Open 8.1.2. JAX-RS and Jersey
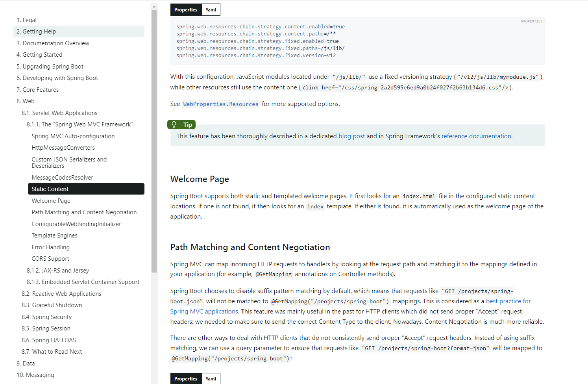This screenshot has height=384, width=588. click(58, 271)
